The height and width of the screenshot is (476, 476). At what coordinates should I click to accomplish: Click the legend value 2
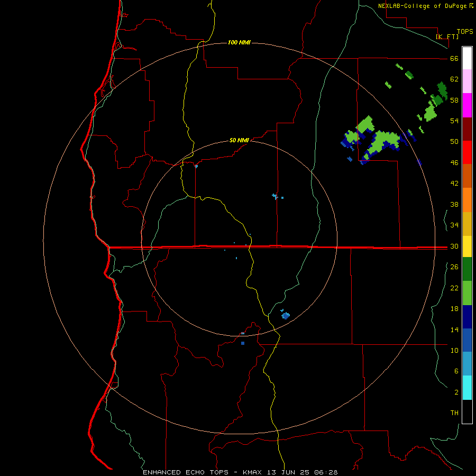point(456,392)
